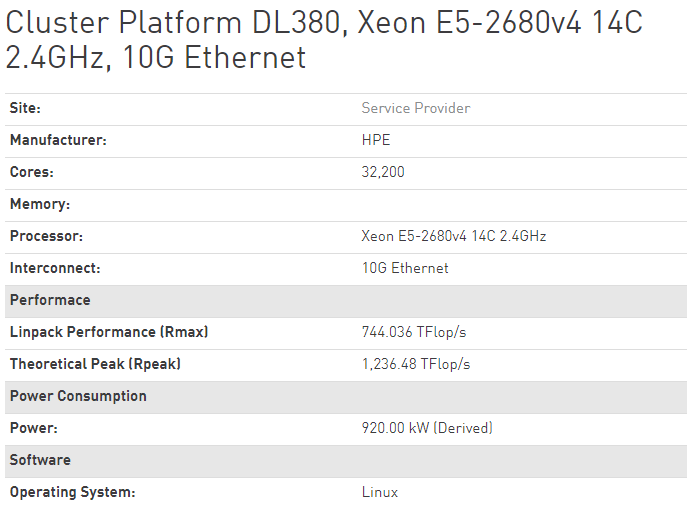Viewport: 689px width, 509px height.
Task: Click the Xeon E5-2680v4 processor value
Action: pos(453,236)
